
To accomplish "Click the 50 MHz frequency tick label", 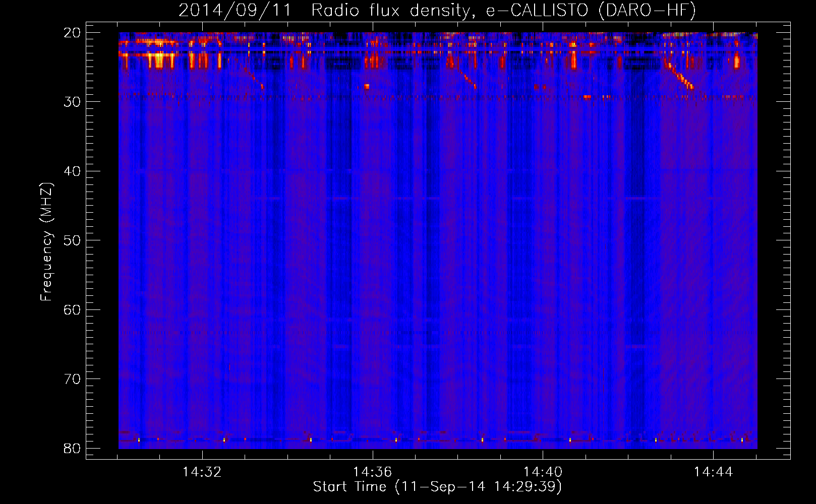I will tap(72, 240).
